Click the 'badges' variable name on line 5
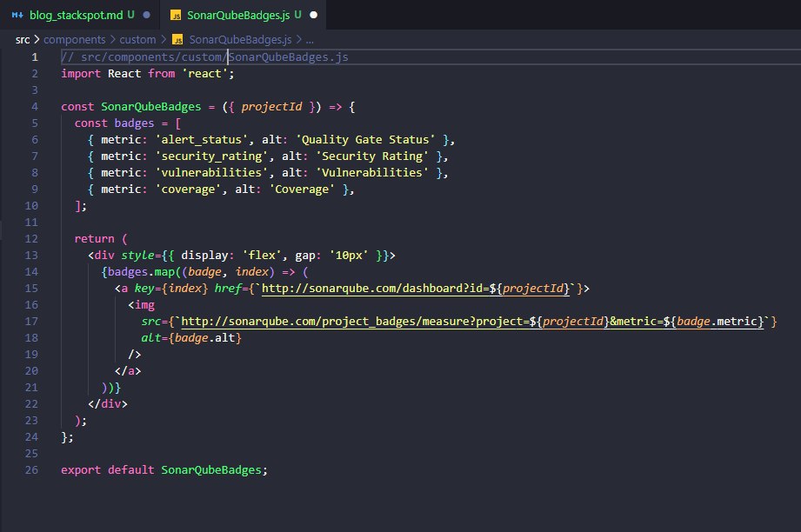Image resolution: width=801 pixels, height=532 pixels. point(134,123)
